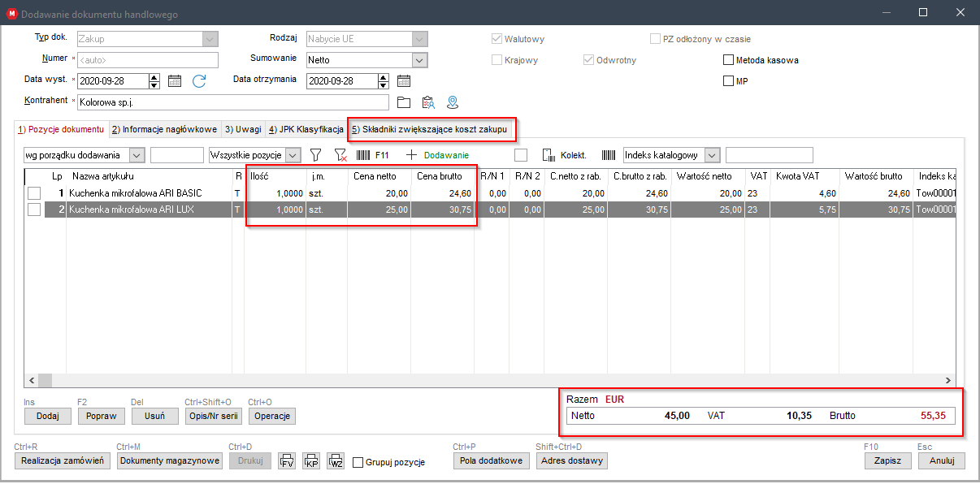Viewport: 980px width, 484px height.
Task: Toggle MP checkbox
Action: click(729, 81)
